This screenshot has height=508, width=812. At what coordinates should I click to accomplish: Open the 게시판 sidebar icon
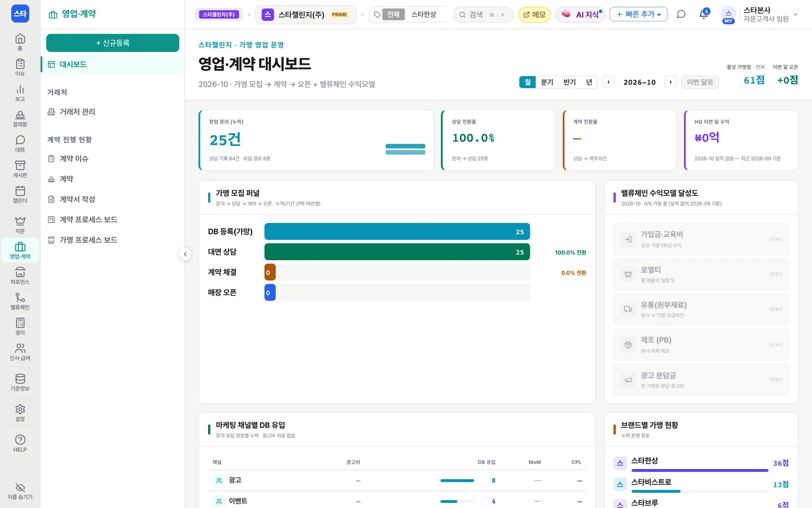tap(20, 169)
